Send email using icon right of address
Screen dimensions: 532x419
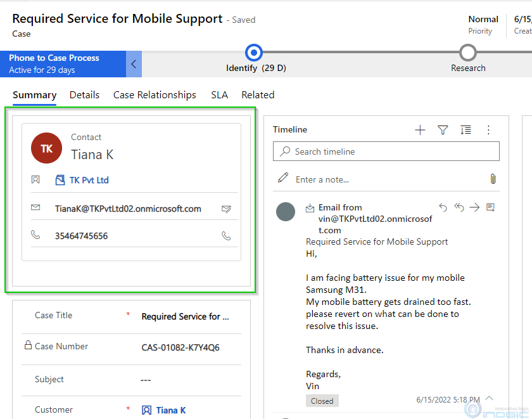tap(226, 209)
